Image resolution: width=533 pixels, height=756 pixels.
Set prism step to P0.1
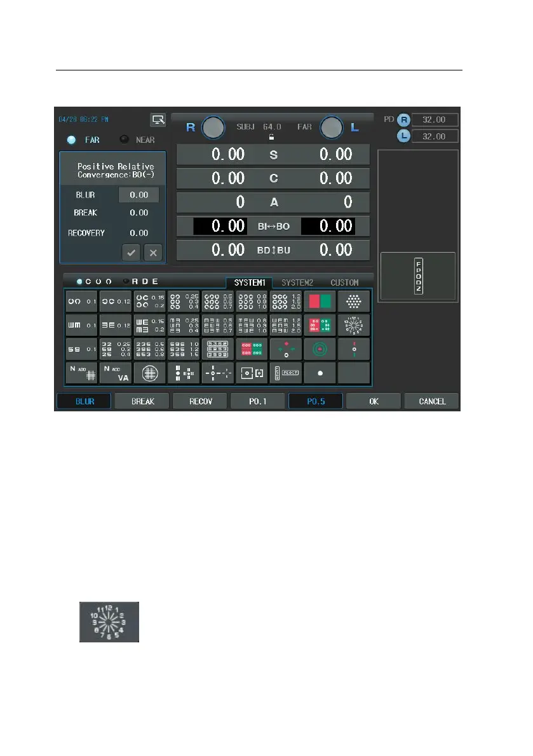[x=258, y=401]
